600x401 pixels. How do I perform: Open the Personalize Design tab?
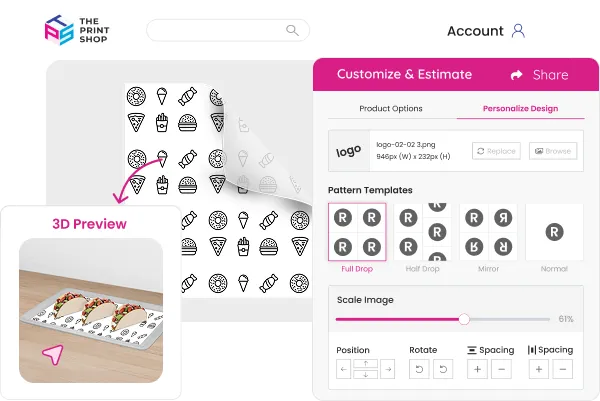520,109
